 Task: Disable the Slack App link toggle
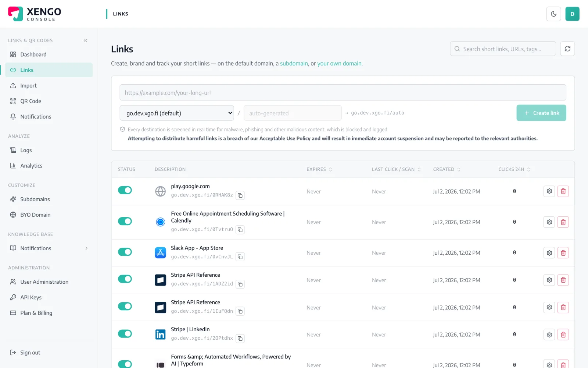[125, 252]
